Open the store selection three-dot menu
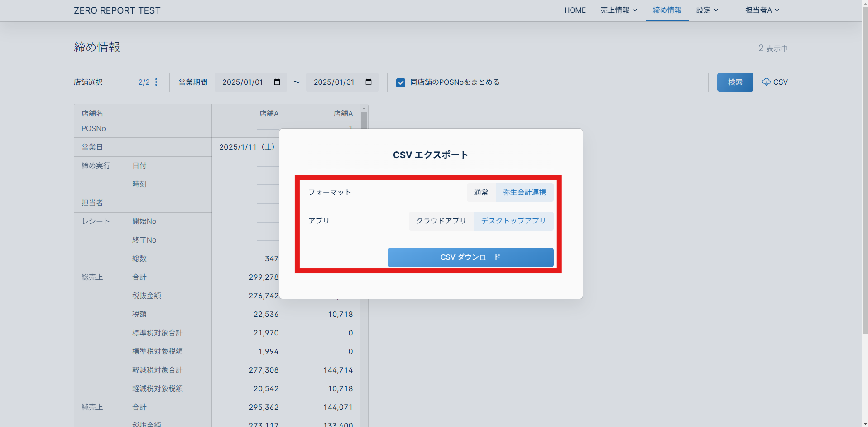The image size is (868, 427). click(156, 82)
